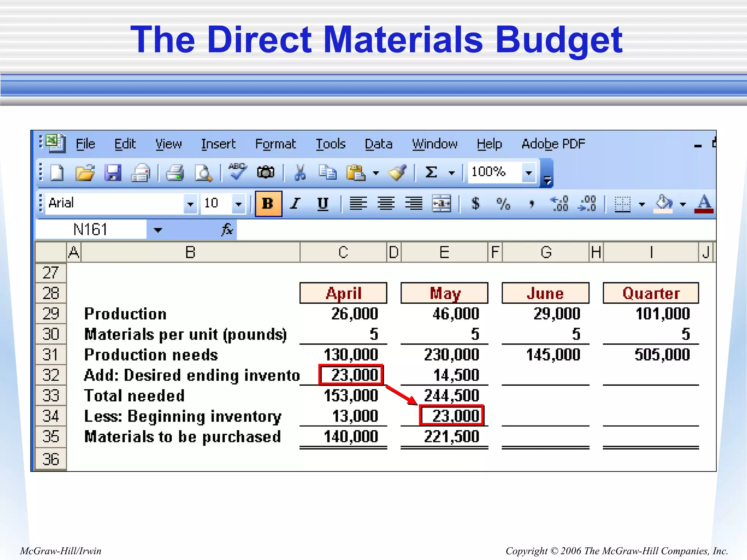Open the Insert menu

[218, 144]
